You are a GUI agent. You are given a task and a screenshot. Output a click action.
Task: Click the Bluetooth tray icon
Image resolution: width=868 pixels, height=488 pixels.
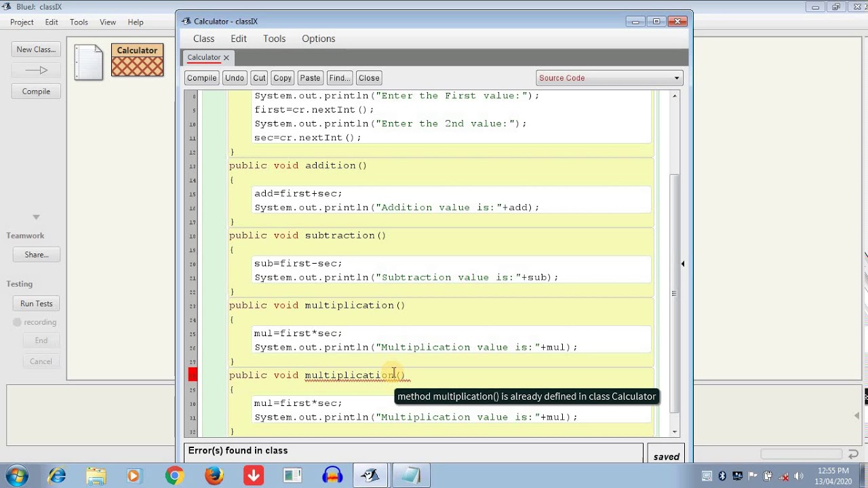tap(722, 476)
